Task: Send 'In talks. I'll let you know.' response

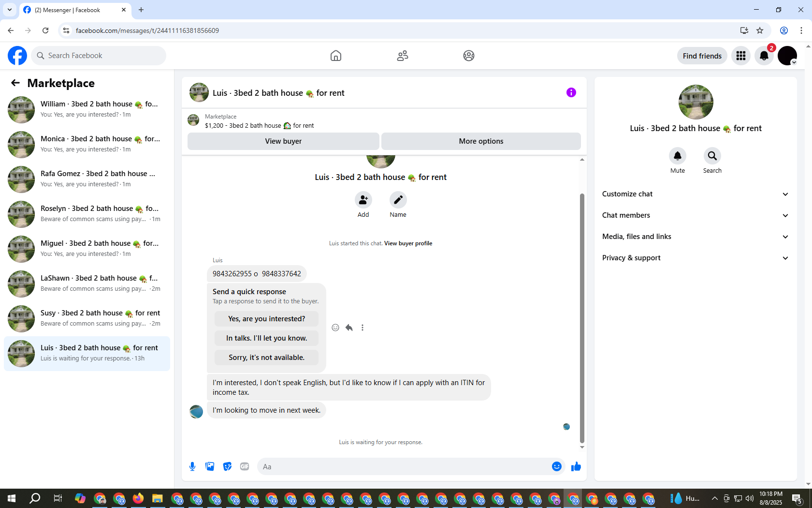Action: point(266,338)
